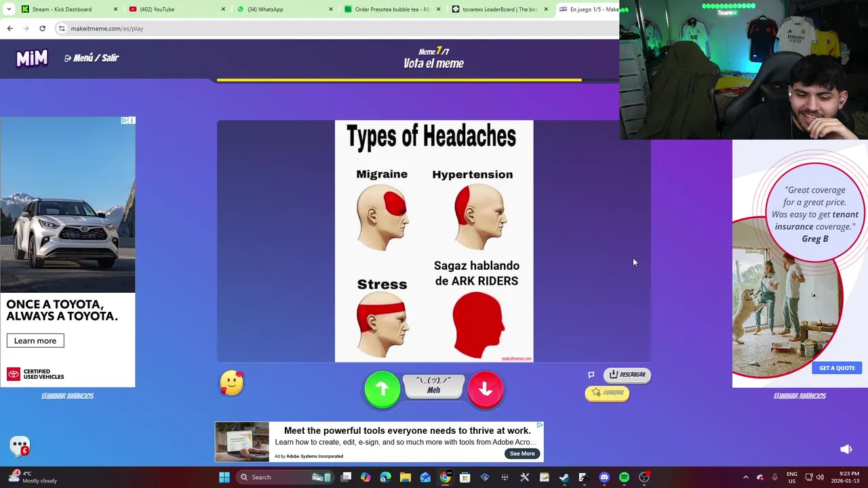This screenshot has width=868, height=488.
Task: Close the Kick Dashboard tab
Action: 115,9
